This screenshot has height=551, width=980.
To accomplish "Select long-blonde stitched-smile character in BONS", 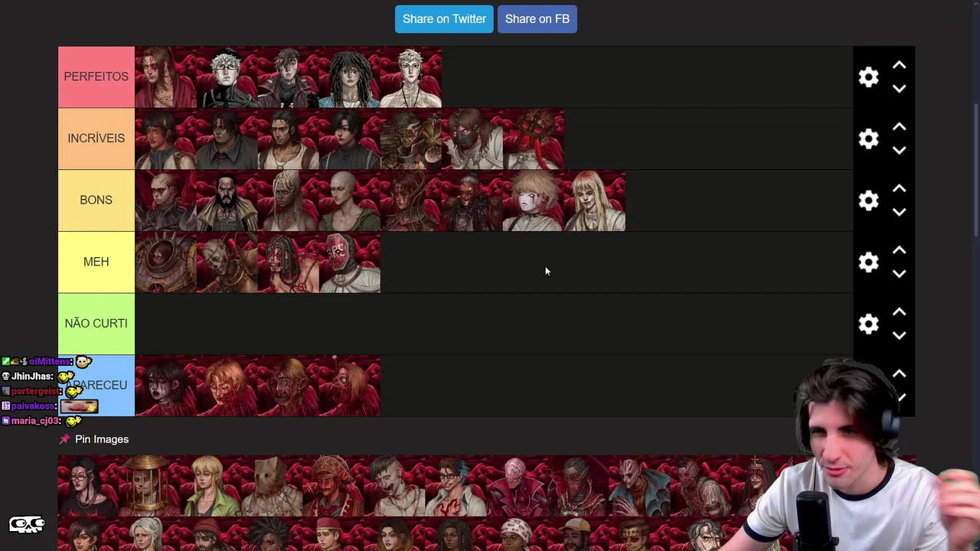I will [595, 201].
